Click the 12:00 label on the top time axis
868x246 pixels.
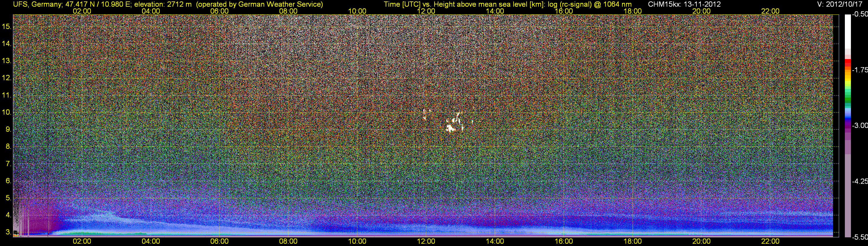[426, 11]
